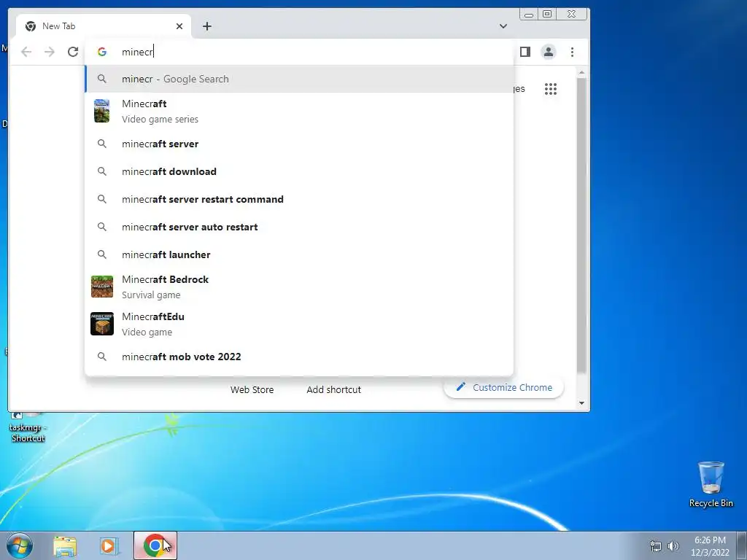This screenshot has height=560, width=747.
Task: Select 'minecraft launcher' suggestion
Action: (x=299, y=254)
